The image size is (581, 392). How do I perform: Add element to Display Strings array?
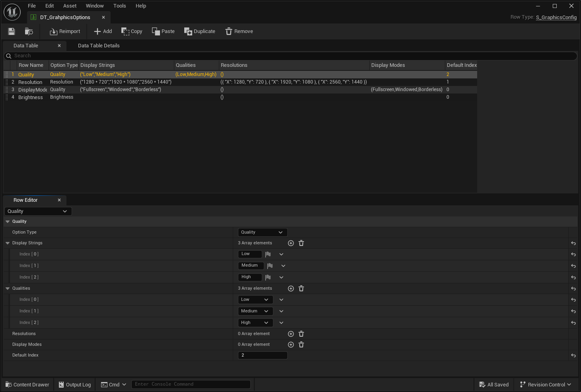291,243
